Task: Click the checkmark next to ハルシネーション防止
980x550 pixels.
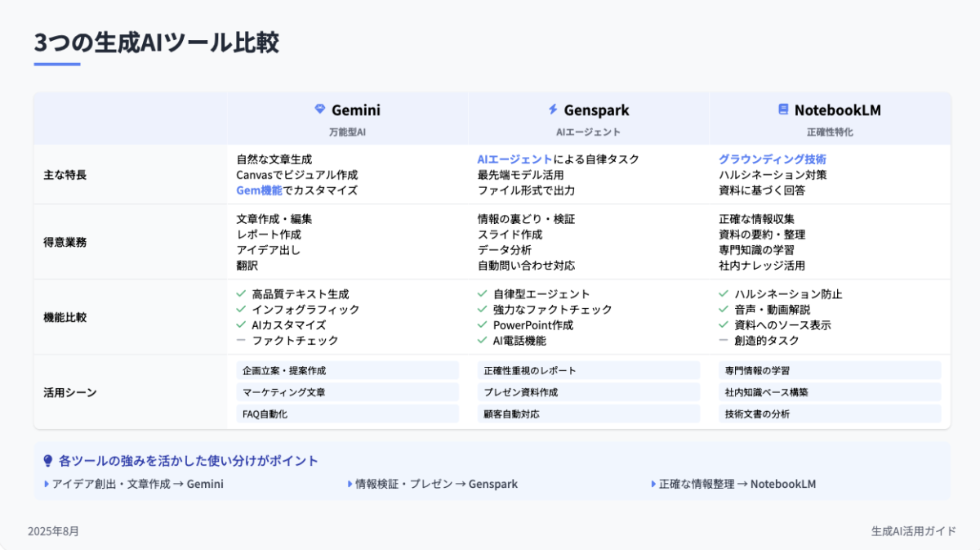Action: click(x=724, y=293)
